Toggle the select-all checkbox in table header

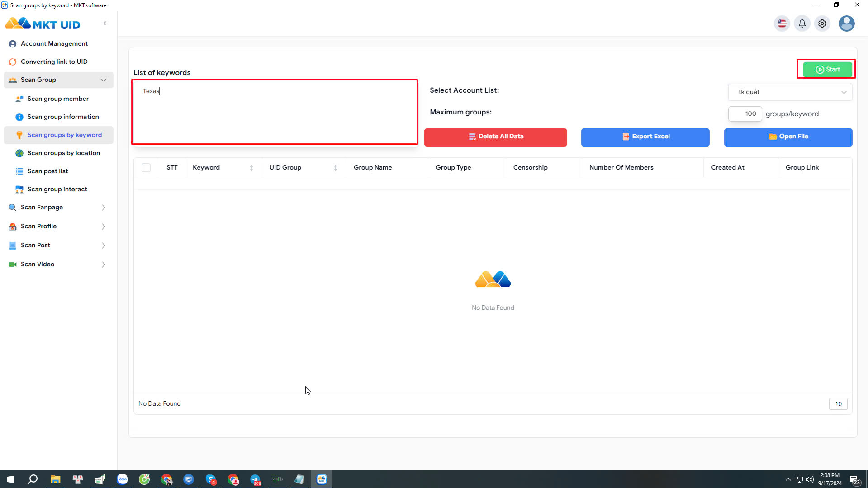point(146,168)
